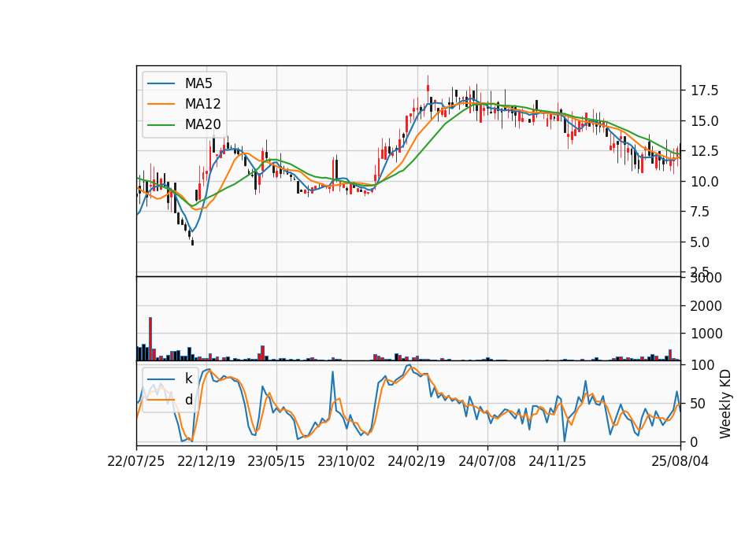Click the 22/12/19 date label
The width and height of the screenshot is (756, 543).
[206, 462]
